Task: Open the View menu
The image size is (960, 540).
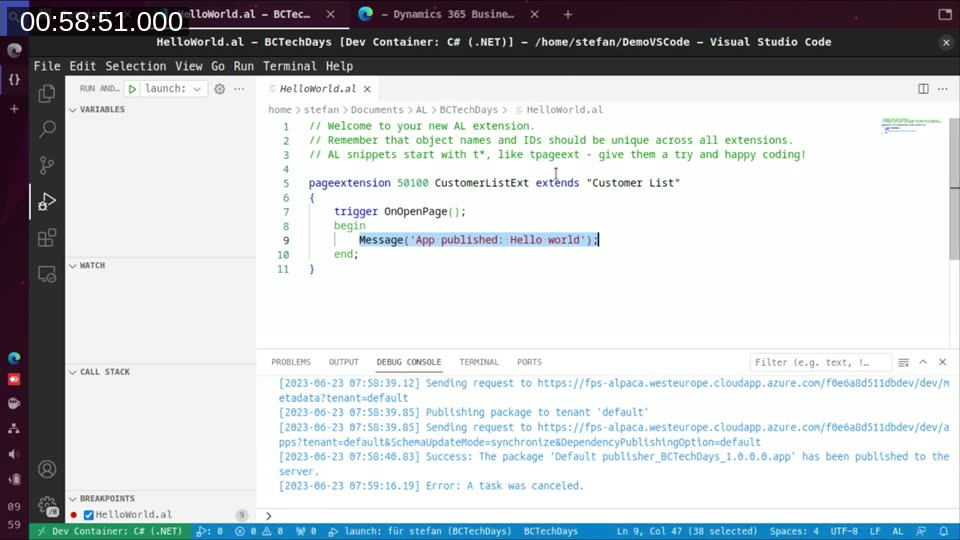Action: click(x=189, y=66)
